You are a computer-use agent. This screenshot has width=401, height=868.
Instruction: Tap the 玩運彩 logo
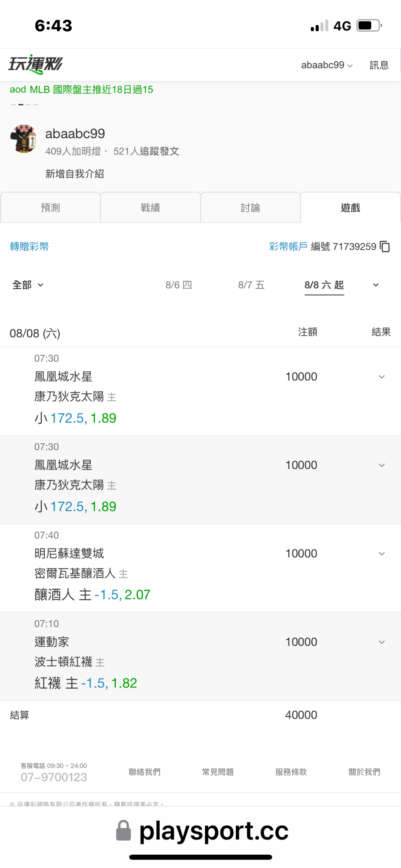pyautogui.click(x=36, y=65)
